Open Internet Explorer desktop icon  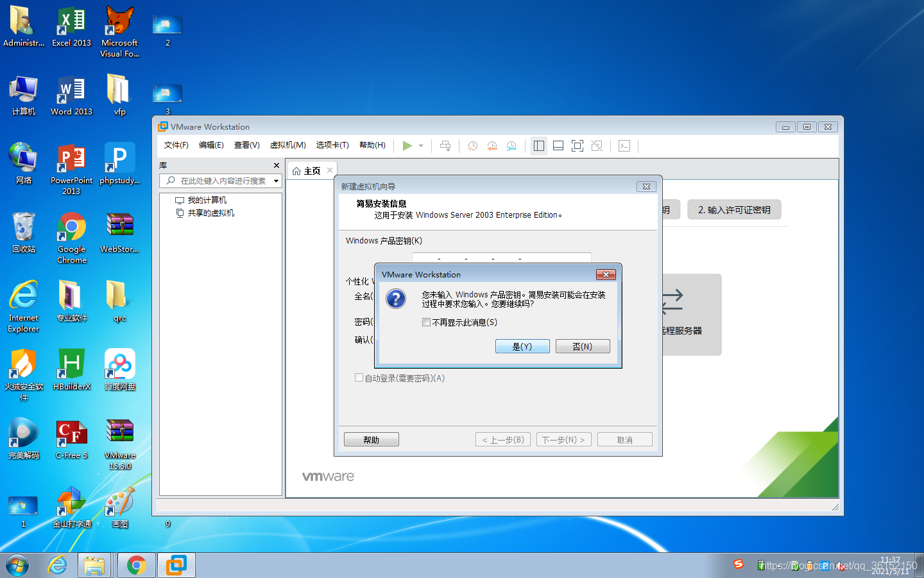(24, 306)
